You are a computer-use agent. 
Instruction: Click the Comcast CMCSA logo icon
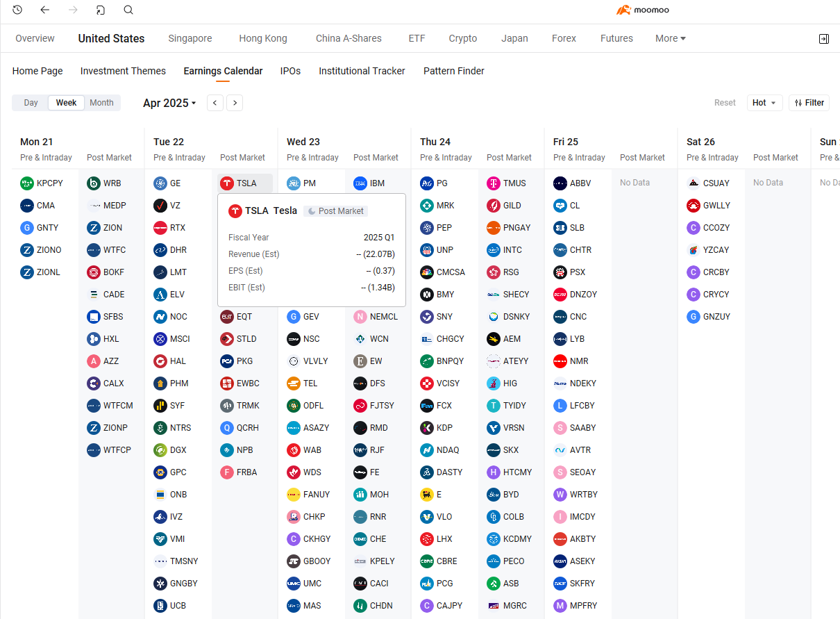pos(427,272)
